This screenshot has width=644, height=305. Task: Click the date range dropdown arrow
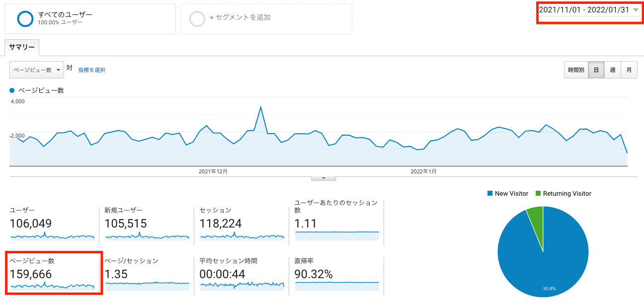pyautogui.click(x=636, y=10)
